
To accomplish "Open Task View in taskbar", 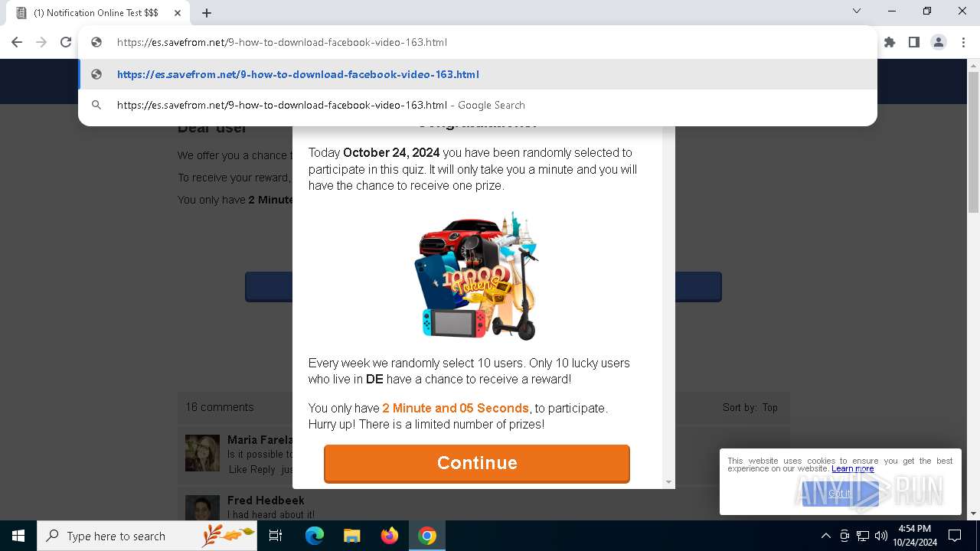I will tap(276, 536).
